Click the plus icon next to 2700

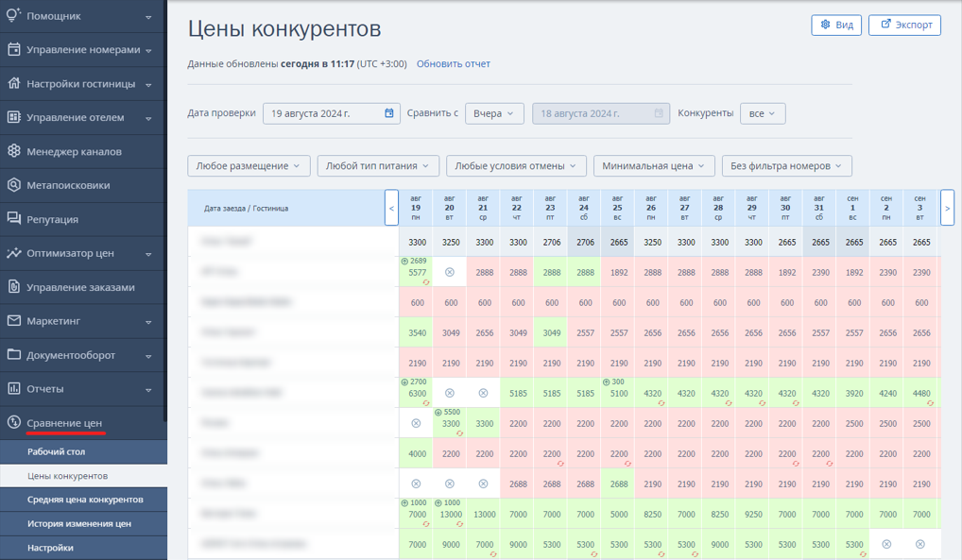tap(404, 382)
